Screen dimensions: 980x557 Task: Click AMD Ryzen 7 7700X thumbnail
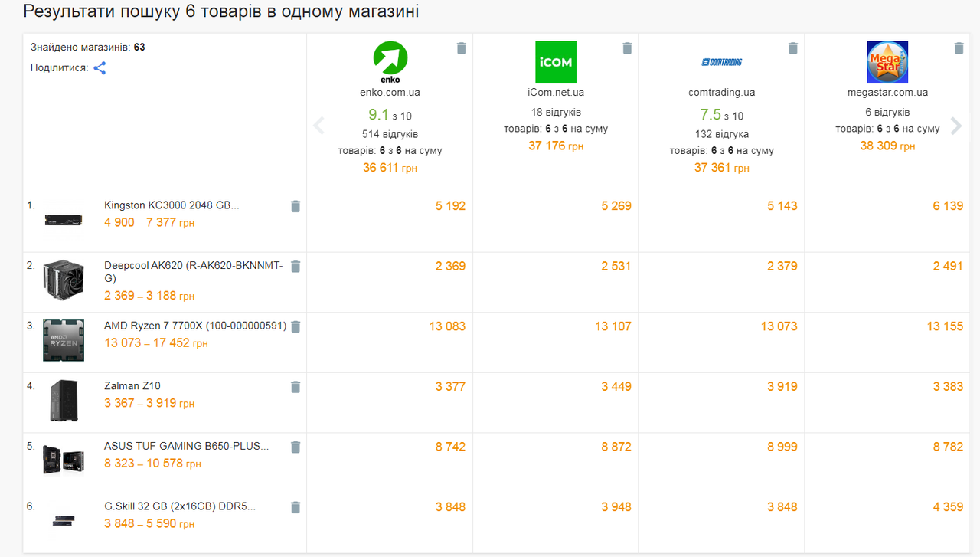[x=64, y=341]
